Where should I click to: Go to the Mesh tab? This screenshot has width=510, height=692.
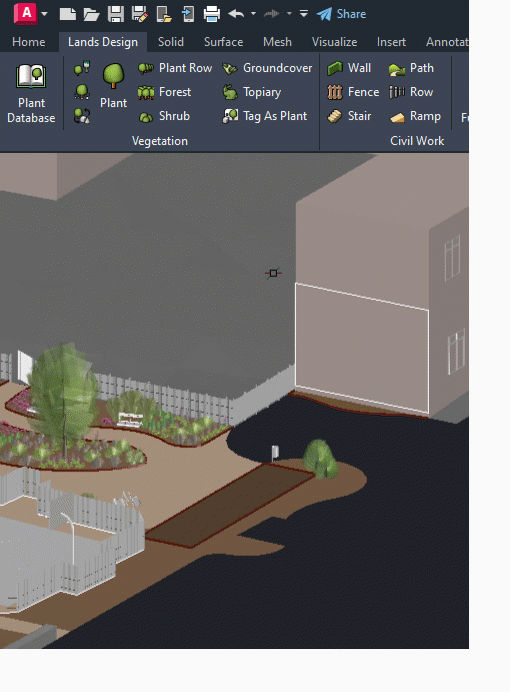coord(277,42)
